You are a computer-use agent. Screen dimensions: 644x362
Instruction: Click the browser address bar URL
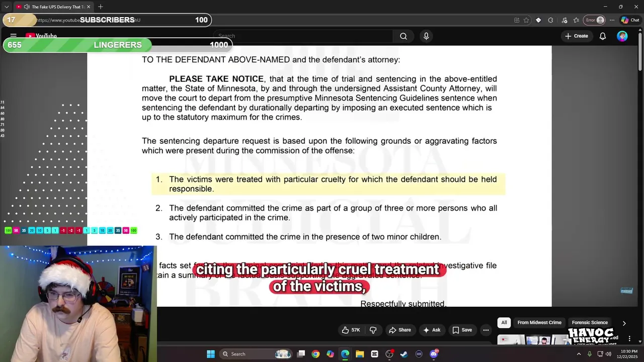pos(88,20)
